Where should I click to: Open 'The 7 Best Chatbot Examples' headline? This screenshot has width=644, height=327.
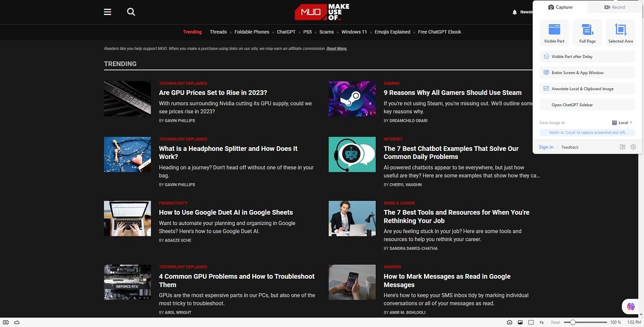click(x=451, y=152)
